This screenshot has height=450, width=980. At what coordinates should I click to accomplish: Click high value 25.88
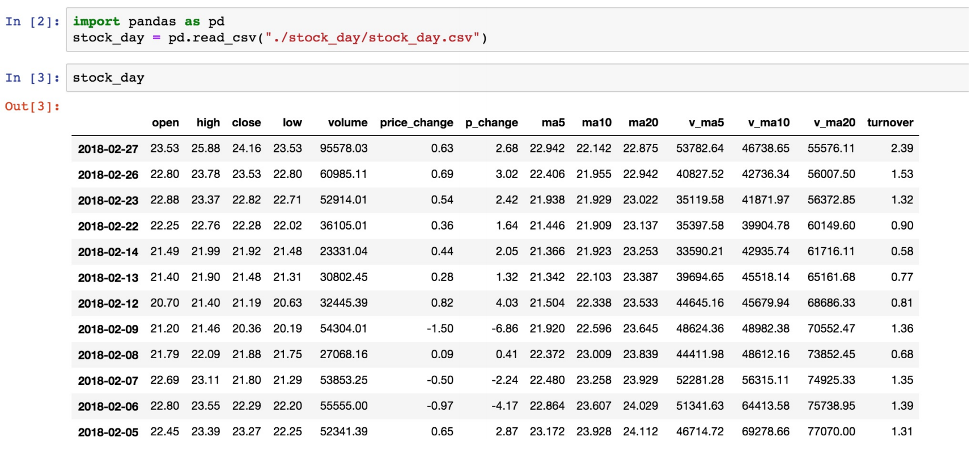(x=206, y=148)
